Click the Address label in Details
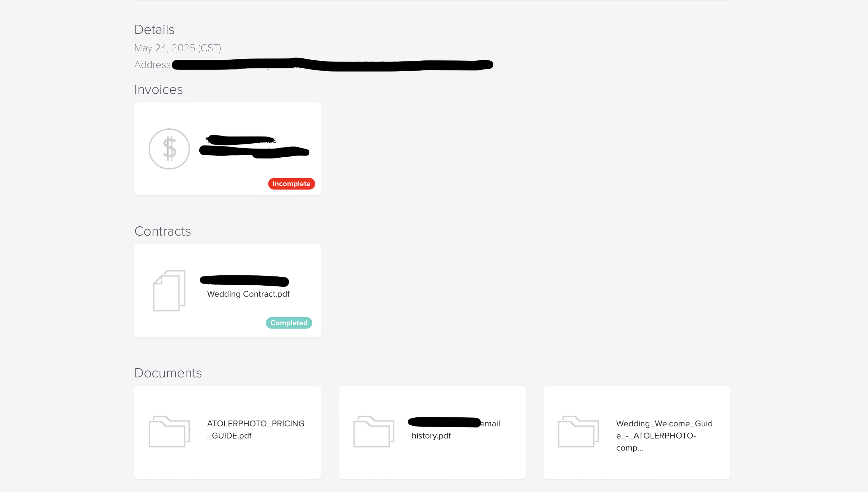Image resolution: width=868 pixels, height=492 pixels. pyautogui.click(x=152, y=65)
